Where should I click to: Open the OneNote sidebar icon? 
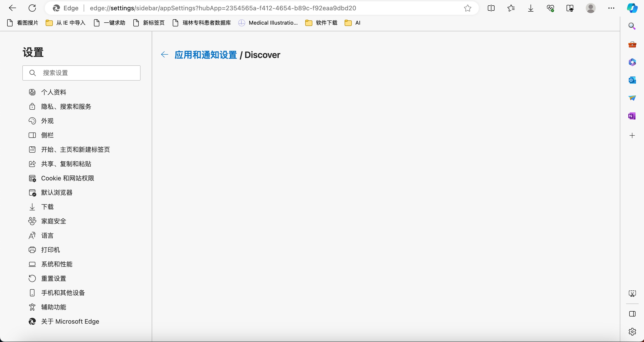tap(632, 116)
